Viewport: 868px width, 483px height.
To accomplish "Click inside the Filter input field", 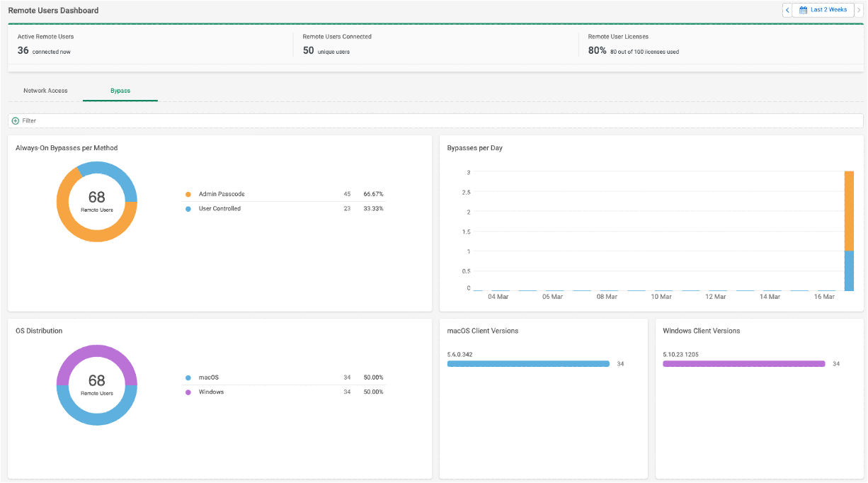I will click(435, 121).
